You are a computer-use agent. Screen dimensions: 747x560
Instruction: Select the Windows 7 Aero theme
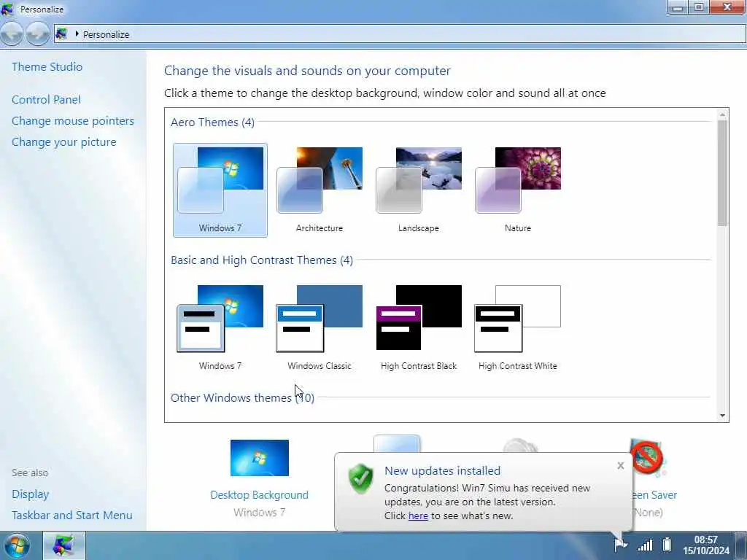[x=220, y=190]
